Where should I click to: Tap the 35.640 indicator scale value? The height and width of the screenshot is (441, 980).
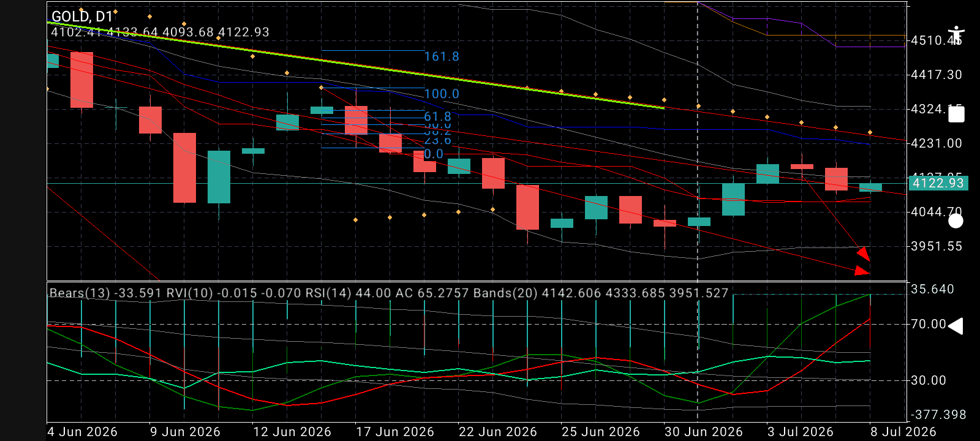[932, 289]
